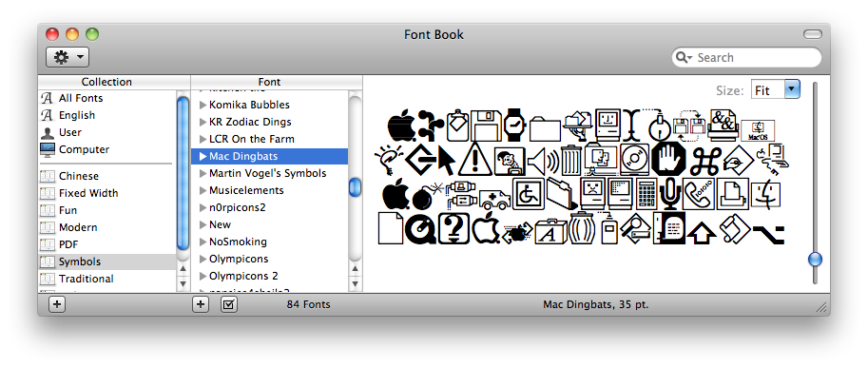This screenshot has width=868, height=368.
Task: Expand LCR On the Farm font
Action: (203, 139)
